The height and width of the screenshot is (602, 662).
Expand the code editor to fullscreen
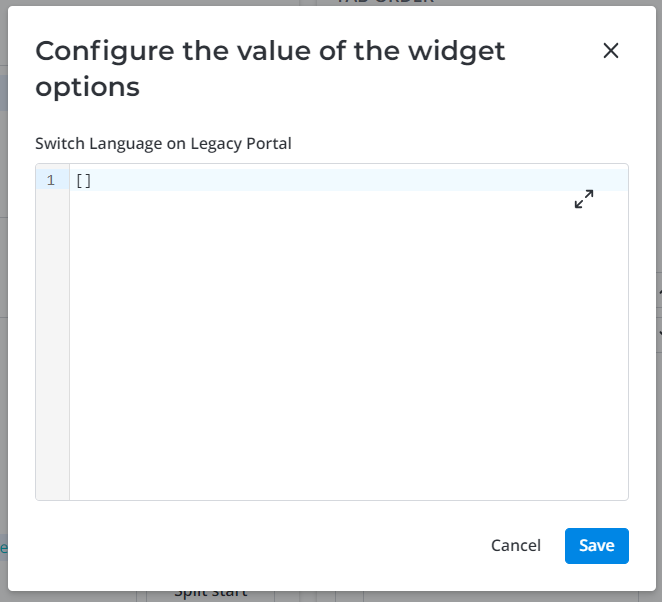coord(584,199)
